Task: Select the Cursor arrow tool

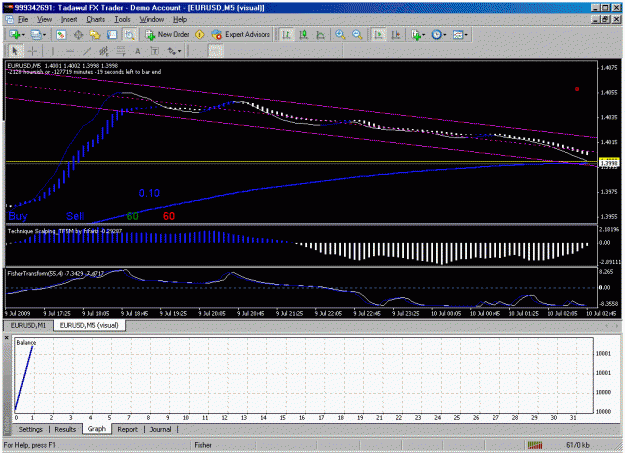Action: [x=16, y=51]
